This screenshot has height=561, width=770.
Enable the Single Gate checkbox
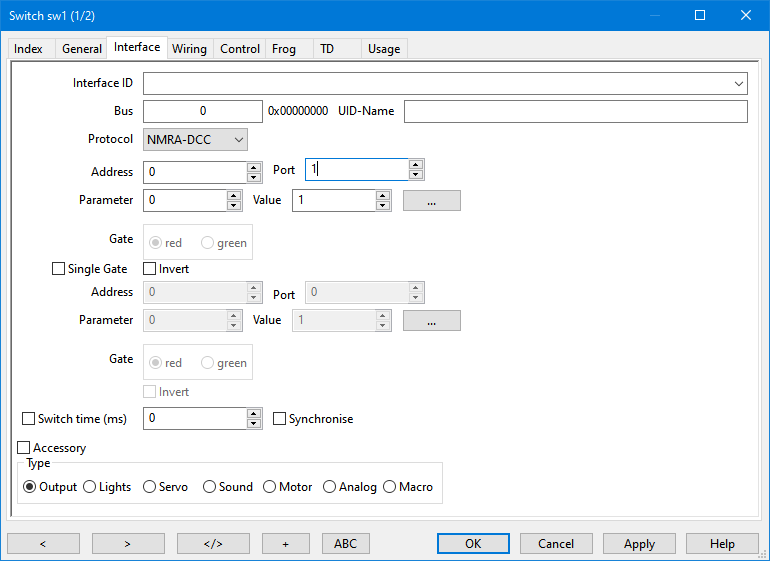[x=58, y=269]
